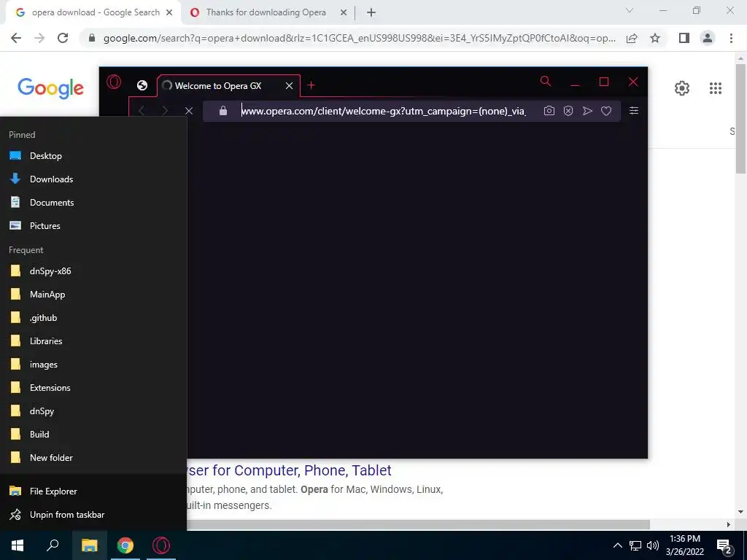Open Chrome side panel icon

pos(684,38)
